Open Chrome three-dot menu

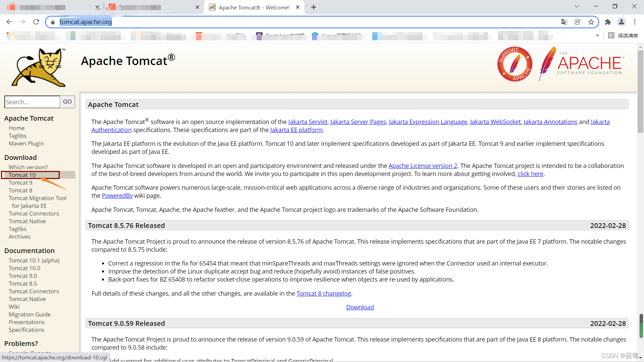(635, 22)
